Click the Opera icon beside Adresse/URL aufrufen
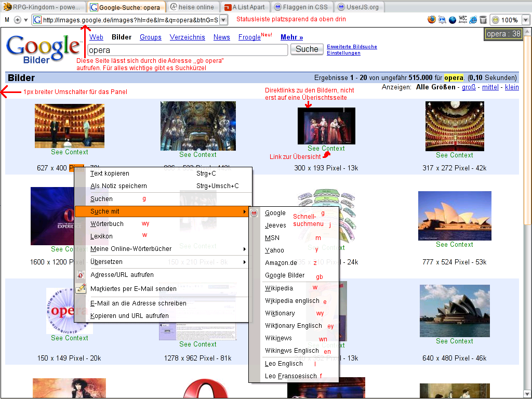 coord(81,275)
